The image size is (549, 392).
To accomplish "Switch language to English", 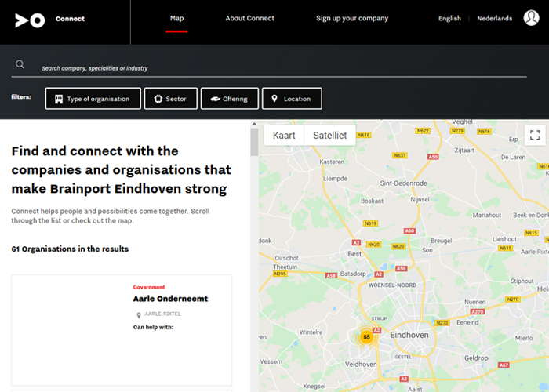I will (x=449, y=19).
